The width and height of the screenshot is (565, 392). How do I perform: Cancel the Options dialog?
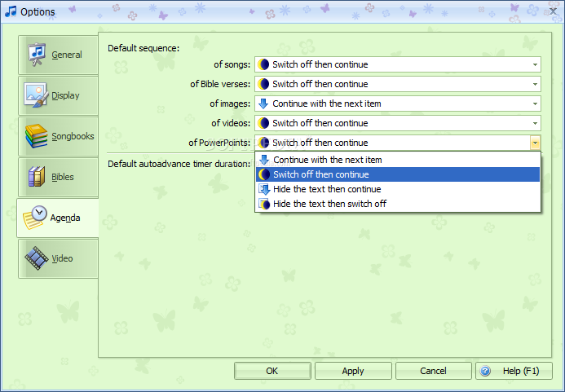[434, 371]
